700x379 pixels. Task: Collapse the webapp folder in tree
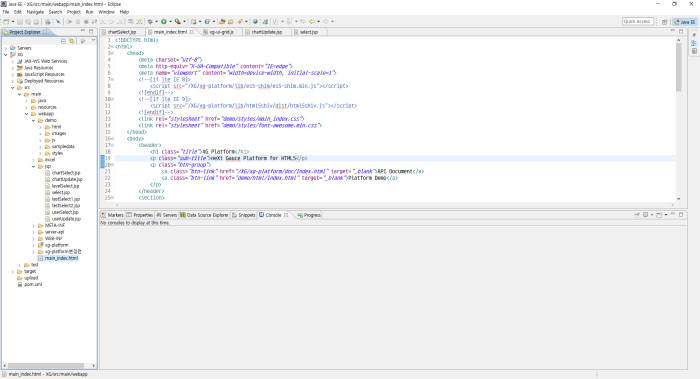(x=26, y=114)
